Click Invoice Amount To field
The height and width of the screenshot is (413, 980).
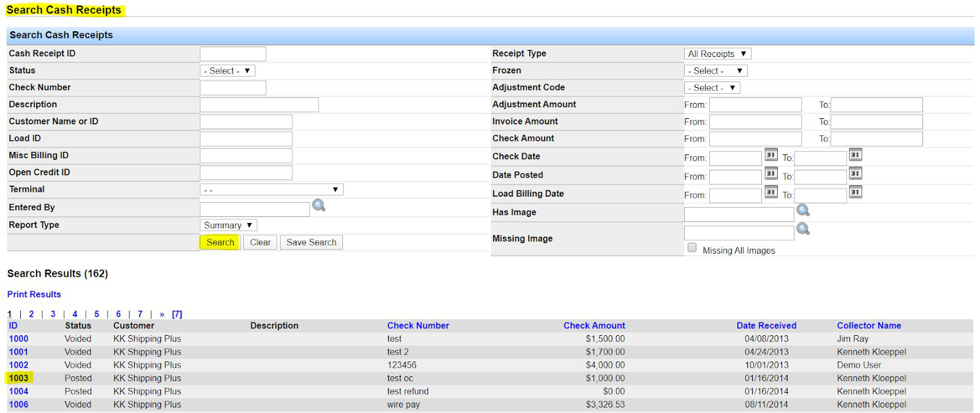pyautogui.click(x=876, y=122)
